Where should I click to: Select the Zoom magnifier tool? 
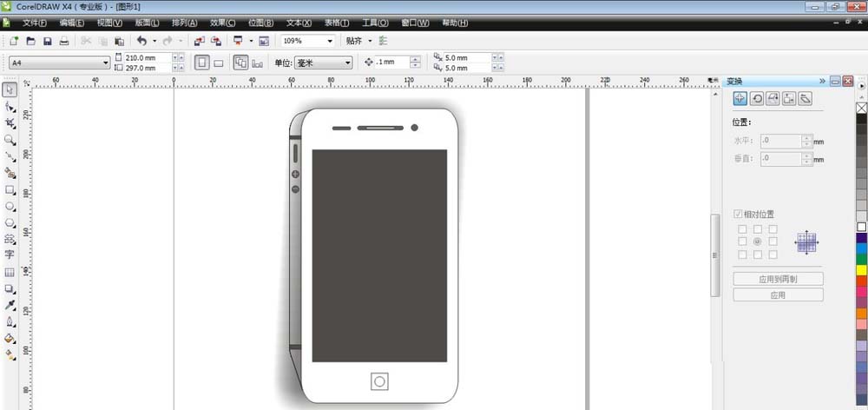(10, 140)
